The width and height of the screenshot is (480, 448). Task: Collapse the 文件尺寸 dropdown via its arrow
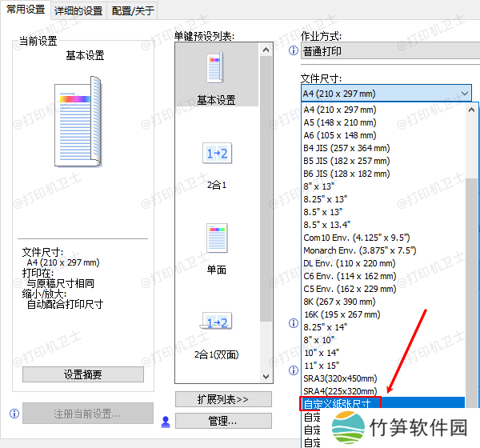[466, 94]
